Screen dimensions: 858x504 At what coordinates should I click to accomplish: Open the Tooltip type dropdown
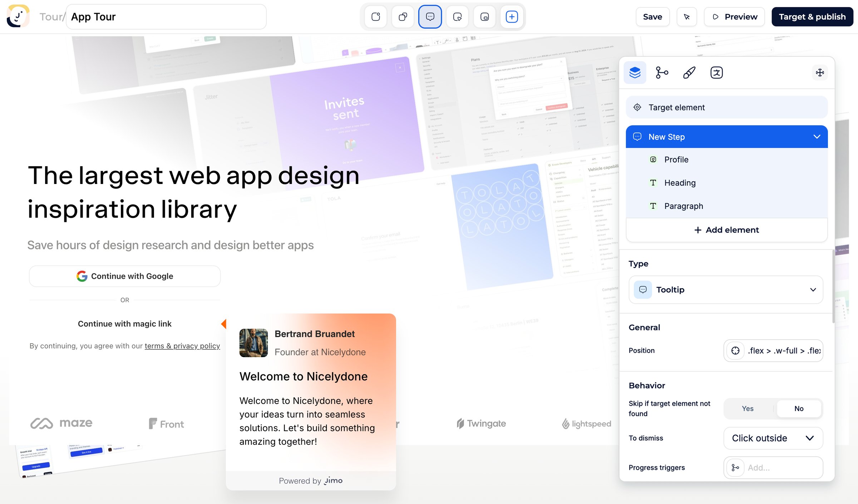coord(726,290)
